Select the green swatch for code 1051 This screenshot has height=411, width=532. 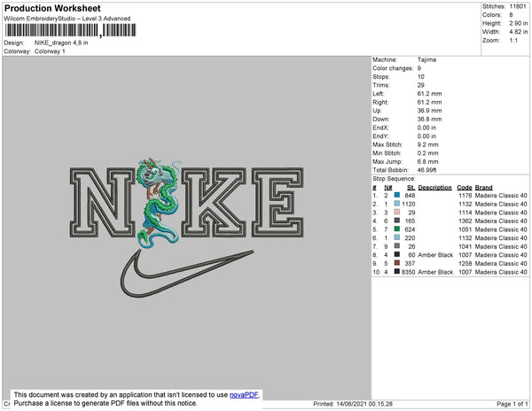pos(397,229)
